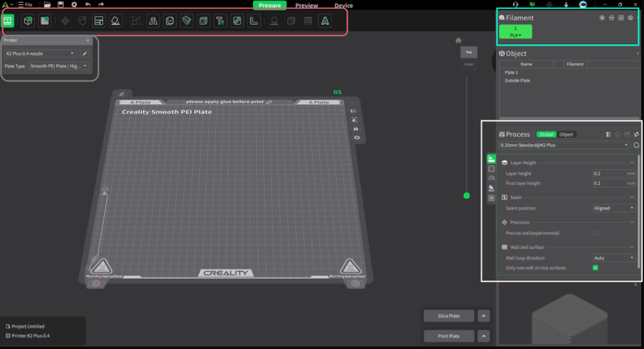Open the user avatar icon in title bar
644x349 pixels.
tap(583, 5)
